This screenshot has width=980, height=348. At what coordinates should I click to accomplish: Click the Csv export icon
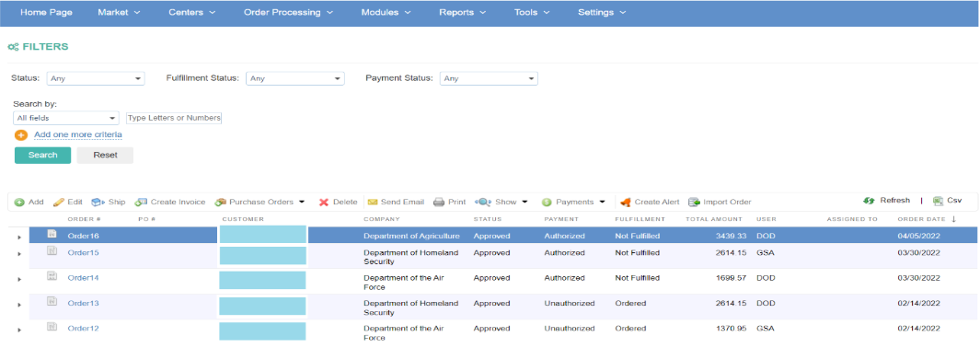[x=938, y=201]
